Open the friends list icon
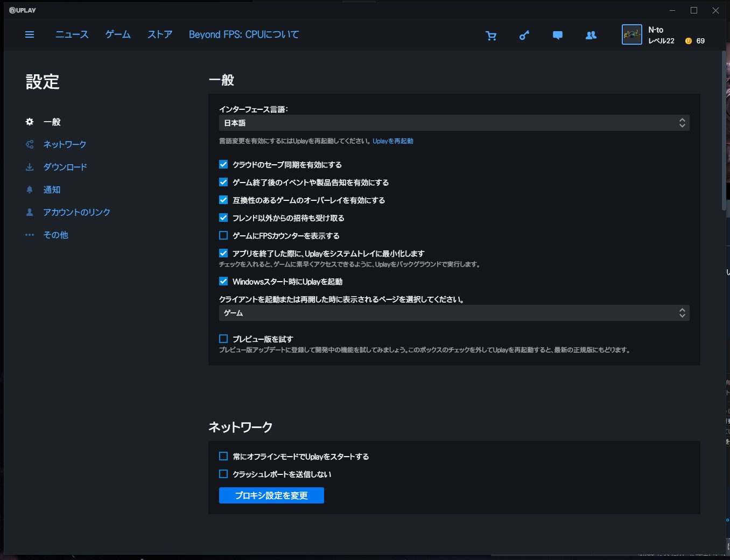Screen dimensions: 730x560 [591, 36]
